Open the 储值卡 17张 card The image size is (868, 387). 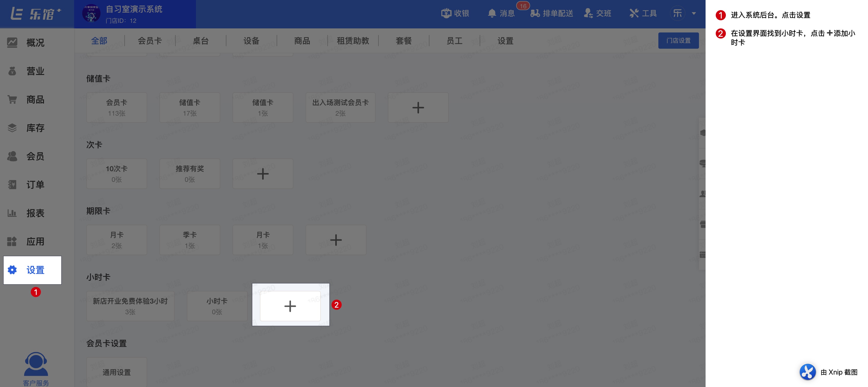click(x=190, y=108)
